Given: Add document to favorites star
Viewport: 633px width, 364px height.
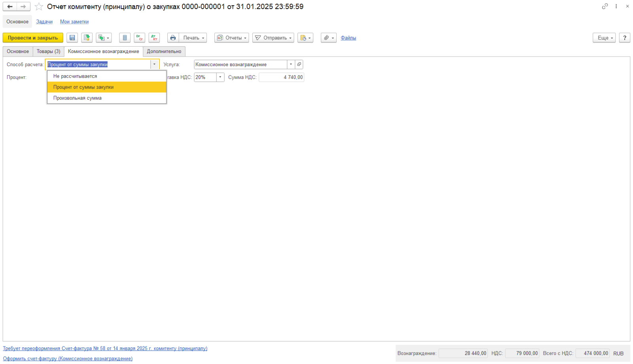Looking at the screenshot, I should [x=39, y=7].
